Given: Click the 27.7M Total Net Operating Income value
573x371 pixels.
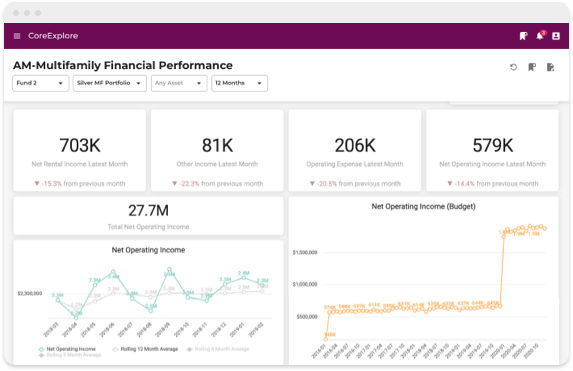Looking at the screenshot, I should (x=148, y=211).
